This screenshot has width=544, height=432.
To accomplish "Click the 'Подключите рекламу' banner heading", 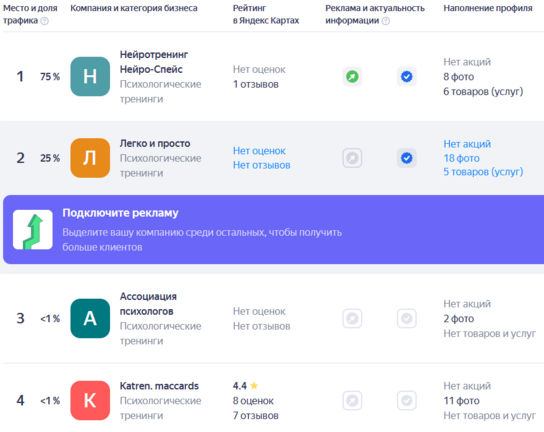I will pyautogui.click(x=120, y=213).
